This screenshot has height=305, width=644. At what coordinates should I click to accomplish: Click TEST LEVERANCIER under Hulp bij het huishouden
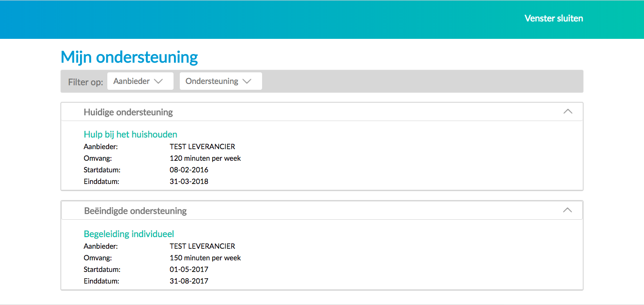[x=202, y=146]
